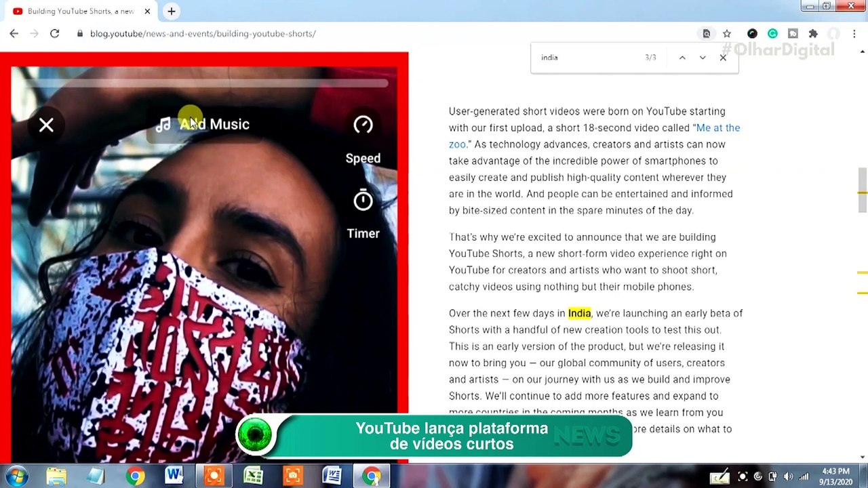Click the paragraph starting 'That's why we're excited'

(588, 262)
